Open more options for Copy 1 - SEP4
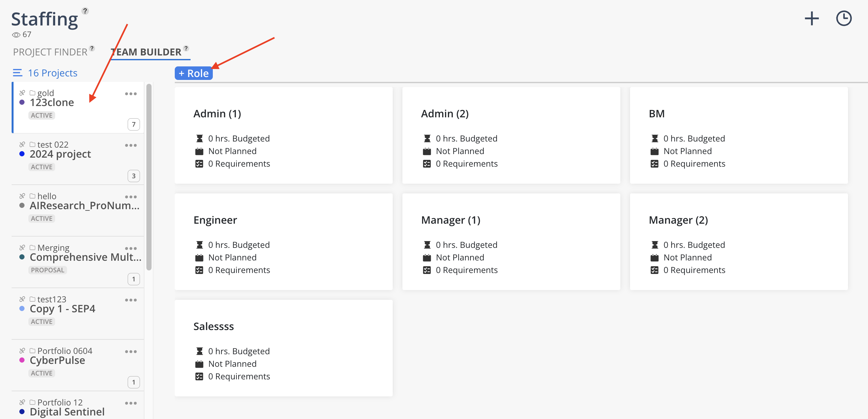The image size is (868, 419). pos(131,300)
